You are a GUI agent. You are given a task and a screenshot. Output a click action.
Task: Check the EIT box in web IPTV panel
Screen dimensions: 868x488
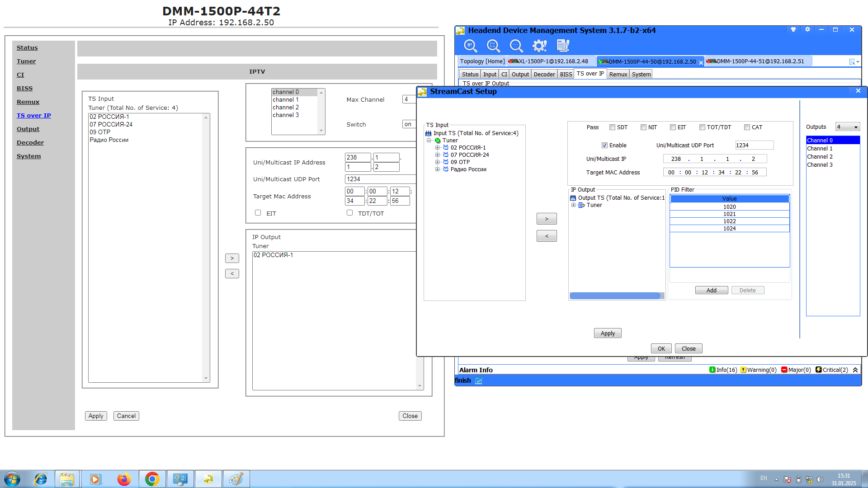click(258, 213)
